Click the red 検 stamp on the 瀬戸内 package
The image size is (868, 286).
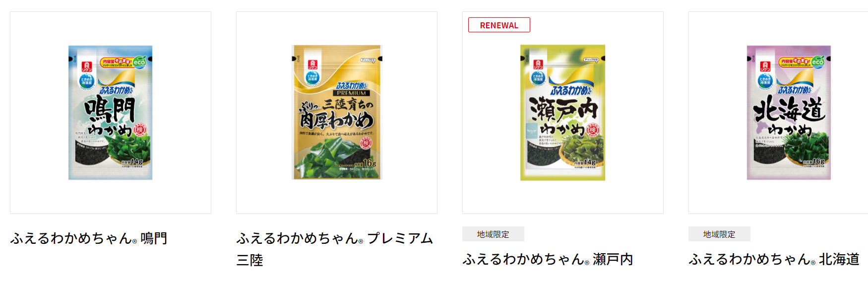(593, 130)
